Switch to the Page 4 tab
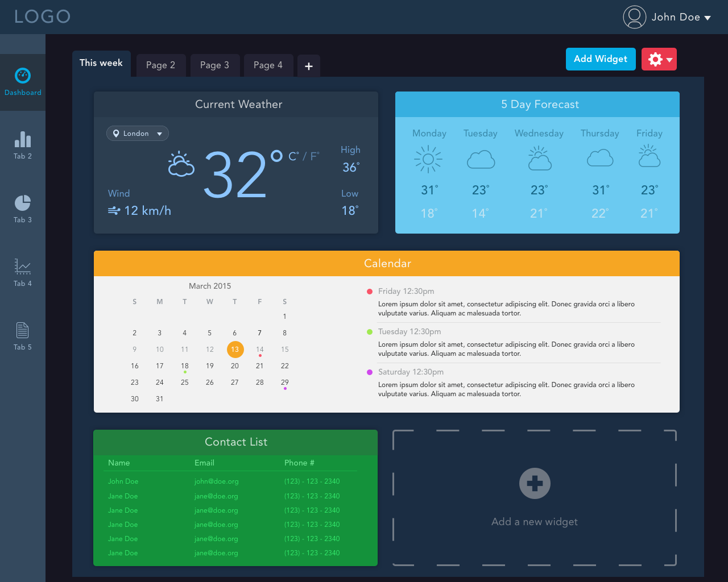This screenshot has height=582, width=728. 268,65
